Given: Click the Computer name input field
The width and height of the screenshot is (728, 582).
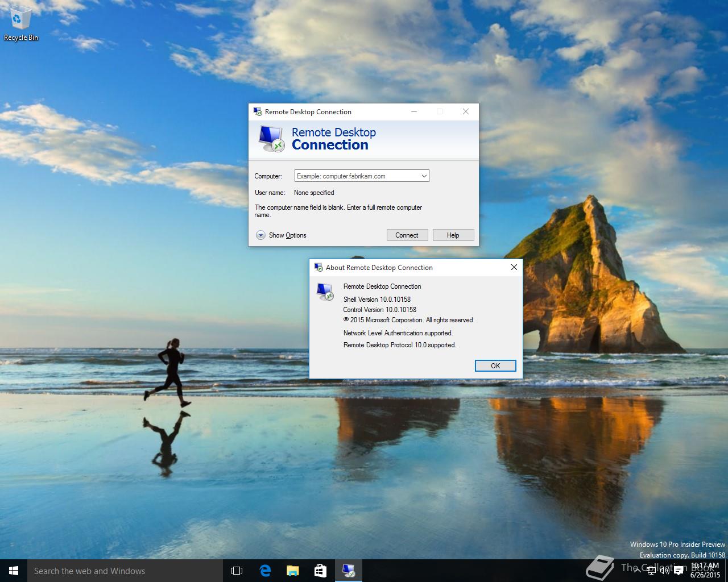Looking at the screenshot, I should click(x=357, y=176).
